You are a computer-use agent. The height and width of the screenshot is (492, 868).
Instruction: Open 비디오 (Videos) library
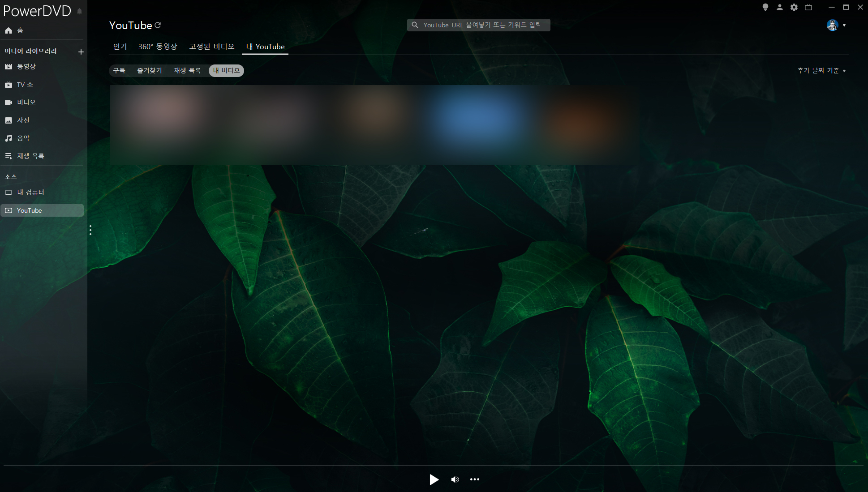pyautogui.click(x=20, y=103)
